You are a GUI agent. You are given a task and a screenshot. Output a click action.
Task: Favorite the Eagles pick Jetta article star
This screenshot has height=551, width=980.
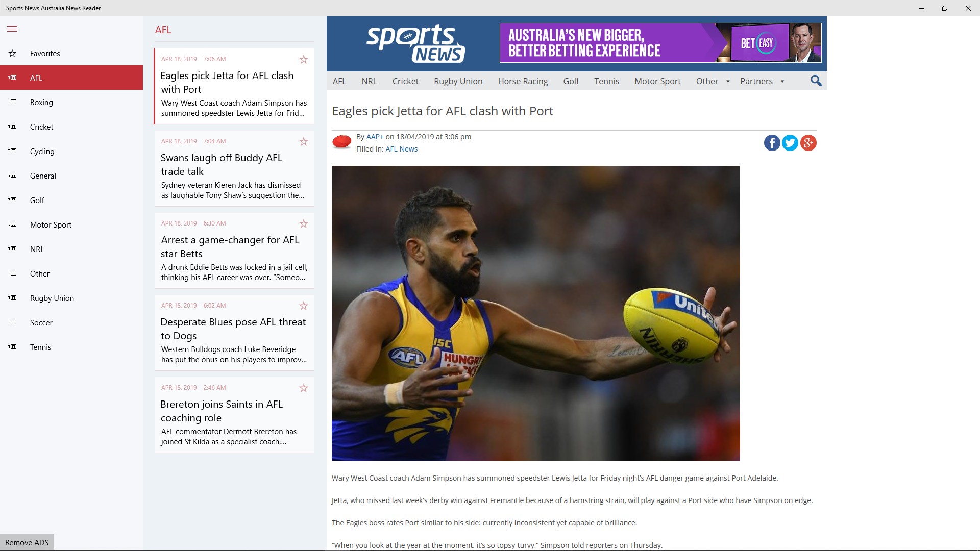click(x=304, y=60)
